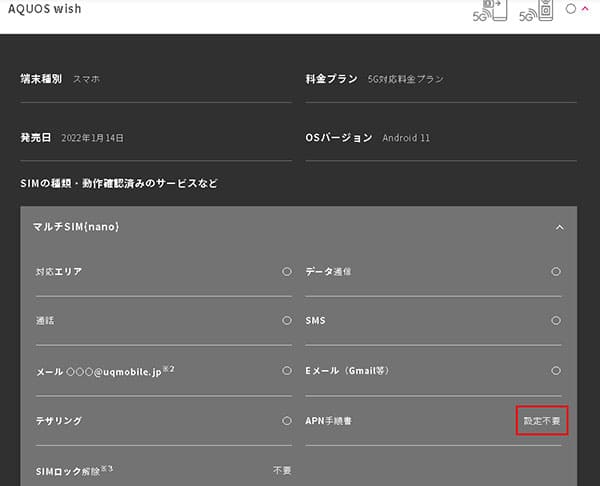The width and height of the screenshot is (600, 486).
Task: Collapse the AQUOS wish device section
Action: pyautogui.click(x=585, y=8)
